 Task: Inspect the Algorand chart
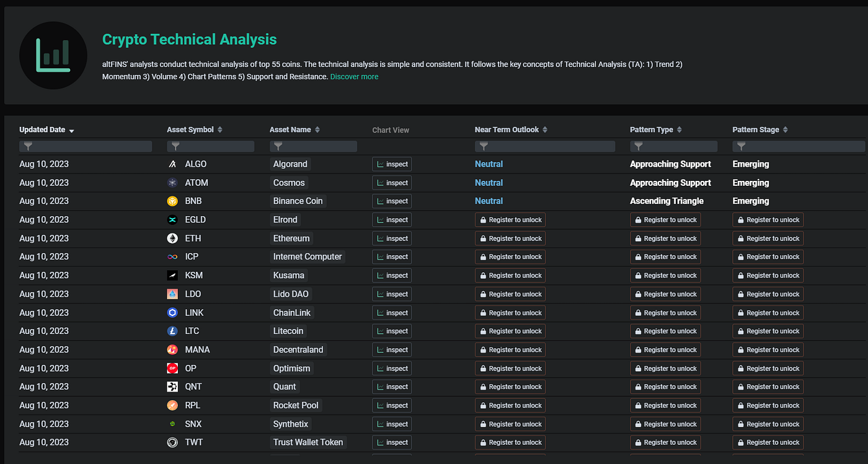click(x=392, y=164)
